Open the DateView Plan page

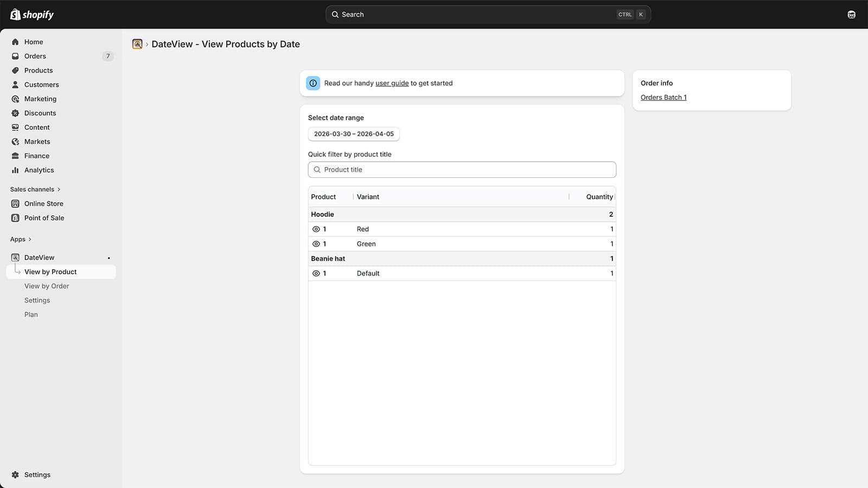coord(31,314)
